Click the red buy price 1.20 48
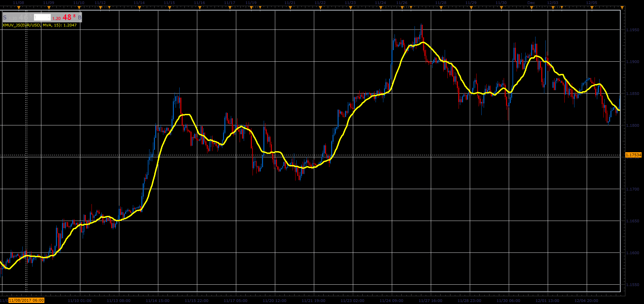Screen dimensions: 644x304 tap(64, 17)
